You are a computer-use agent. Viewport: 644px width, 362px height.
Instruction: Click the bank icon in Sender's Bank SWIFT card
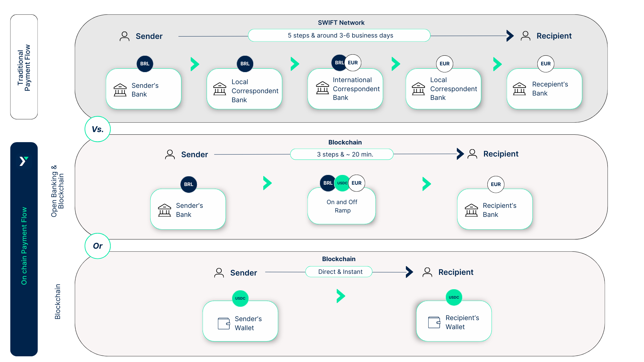tap(120, 90)
